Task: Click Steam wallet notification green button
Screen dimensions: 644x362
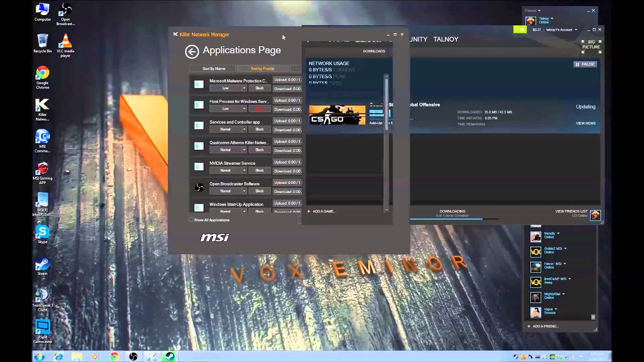Action: (520, 30)
